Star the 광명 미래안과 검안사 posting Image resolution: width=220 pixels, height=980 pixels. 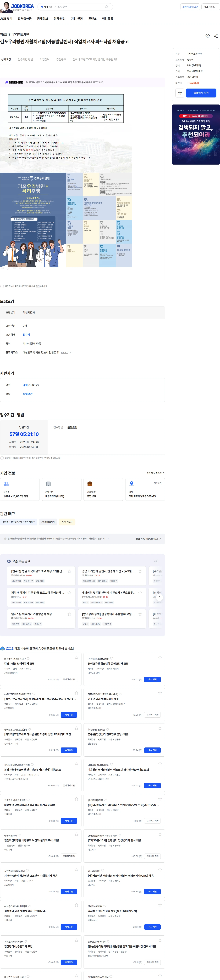coord(140,571)
